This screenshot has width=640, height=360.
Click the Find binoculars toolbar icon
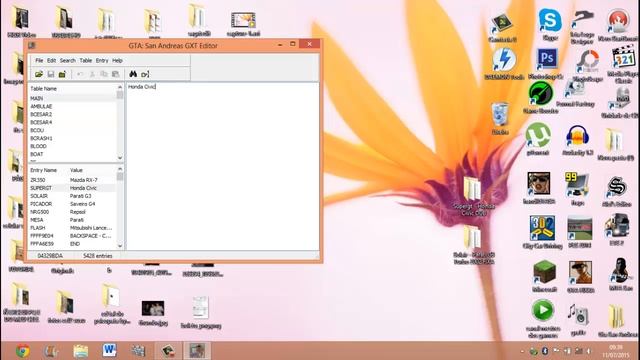point(133,74)
